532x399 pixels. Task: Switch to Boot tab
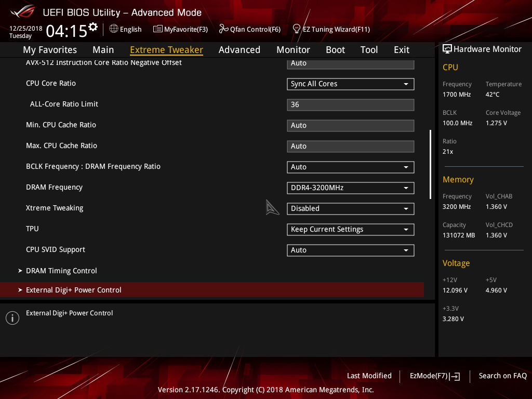point(335,49)
